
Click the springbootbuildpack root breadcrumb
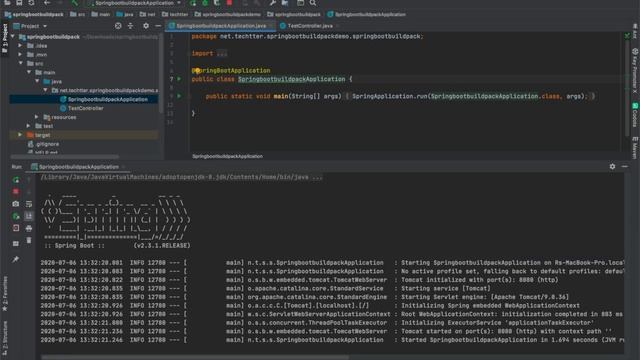[34, 14]
